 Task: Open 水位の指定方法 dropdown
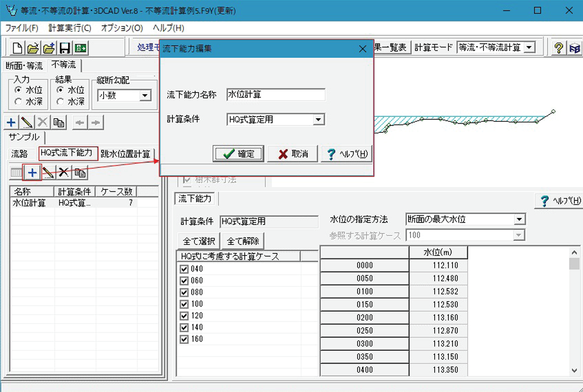click(519, 219)
